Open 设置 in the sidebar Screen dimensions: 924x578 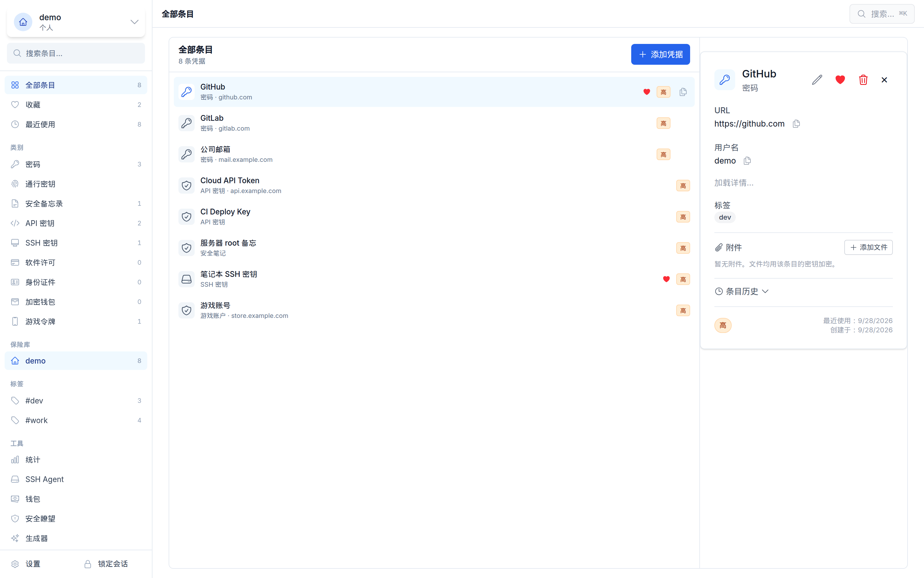(26, 564)
